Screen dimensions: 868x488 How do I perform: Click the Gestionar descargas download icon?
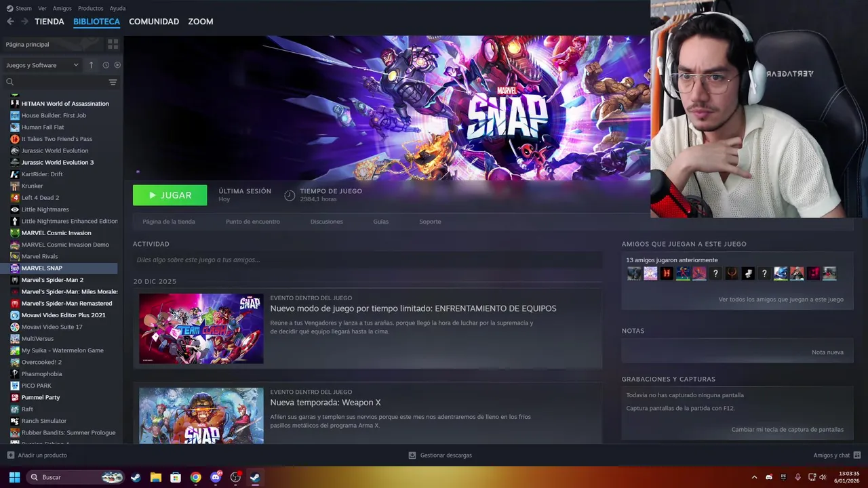[412, 455]
